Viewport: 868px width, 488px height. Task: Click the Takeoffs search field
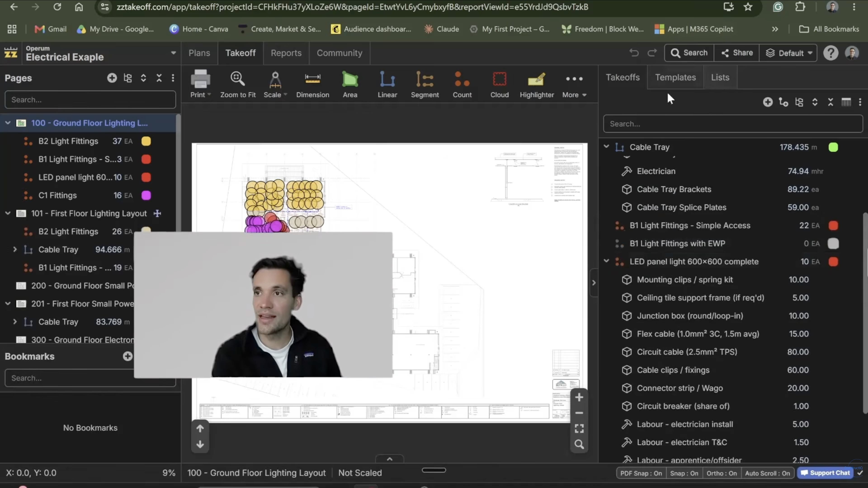733,124
